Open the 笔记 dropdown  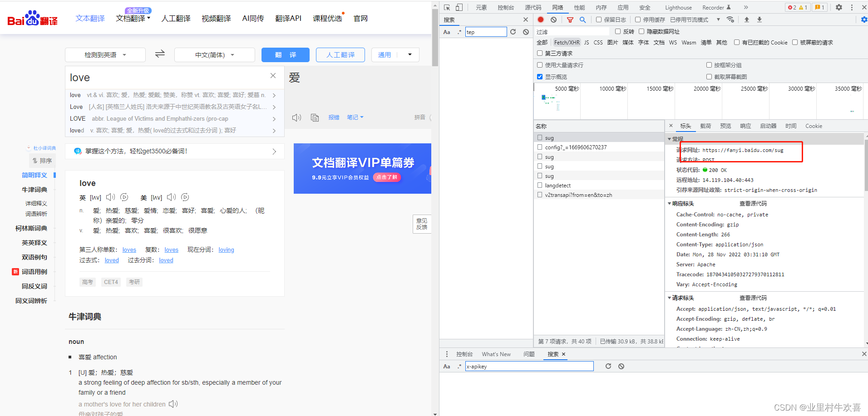pos(355,117)
